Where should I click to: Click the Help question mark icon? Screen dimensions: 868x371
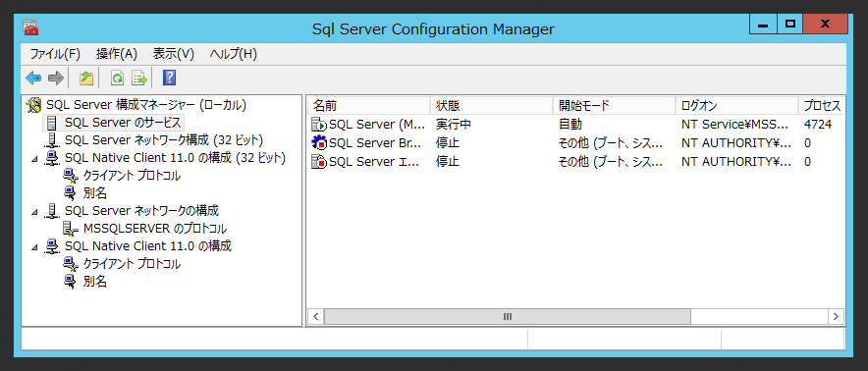170,79
